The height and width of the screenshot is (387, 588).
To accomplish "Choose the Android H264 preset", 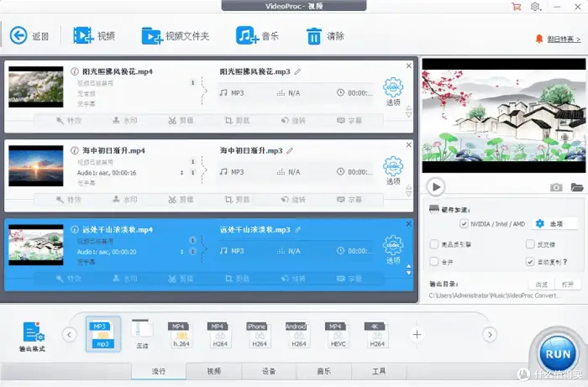I will [298, 335].
